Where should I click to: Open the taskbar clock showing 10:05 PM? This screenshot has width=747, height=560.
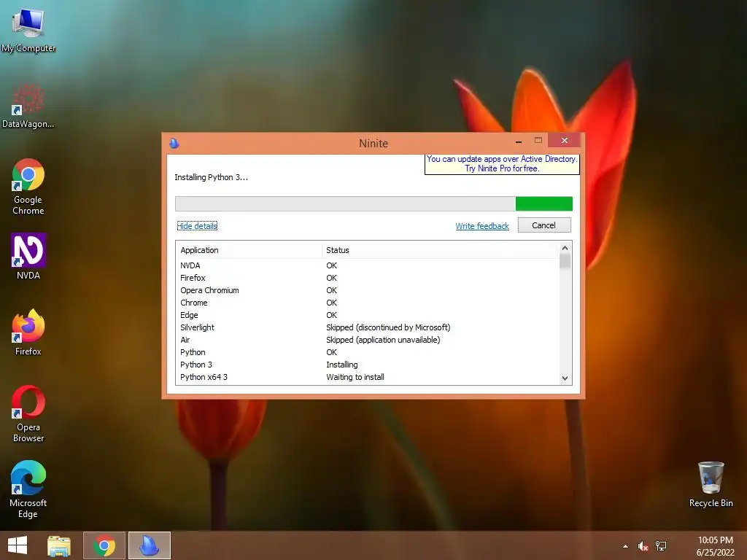(715, 546)
